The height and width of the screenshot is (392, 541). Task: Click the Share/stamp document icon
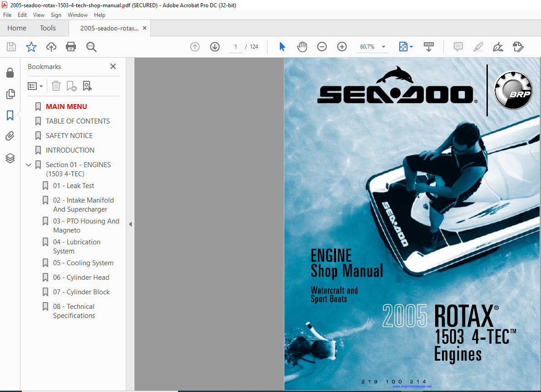518,47
